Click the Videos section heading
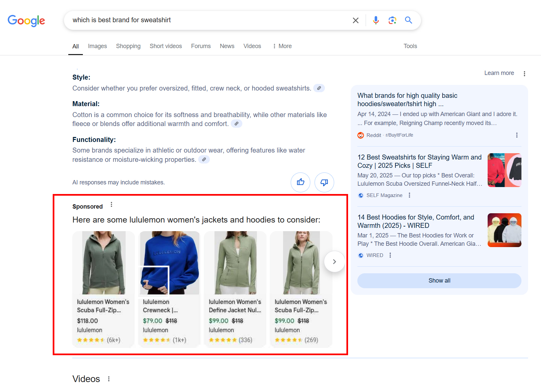541x392 pixels. click(x=86, y=379)
